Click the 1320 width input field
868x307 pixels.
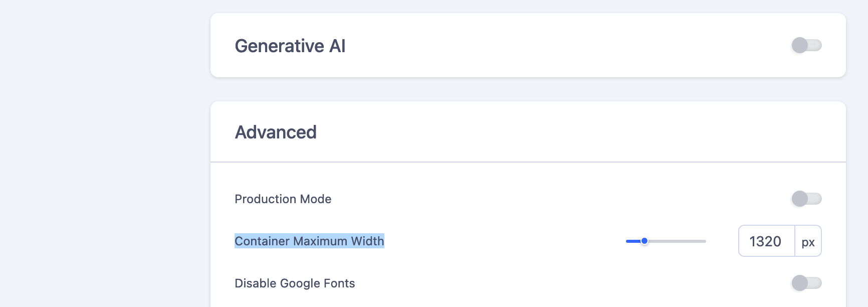point(766,241)
